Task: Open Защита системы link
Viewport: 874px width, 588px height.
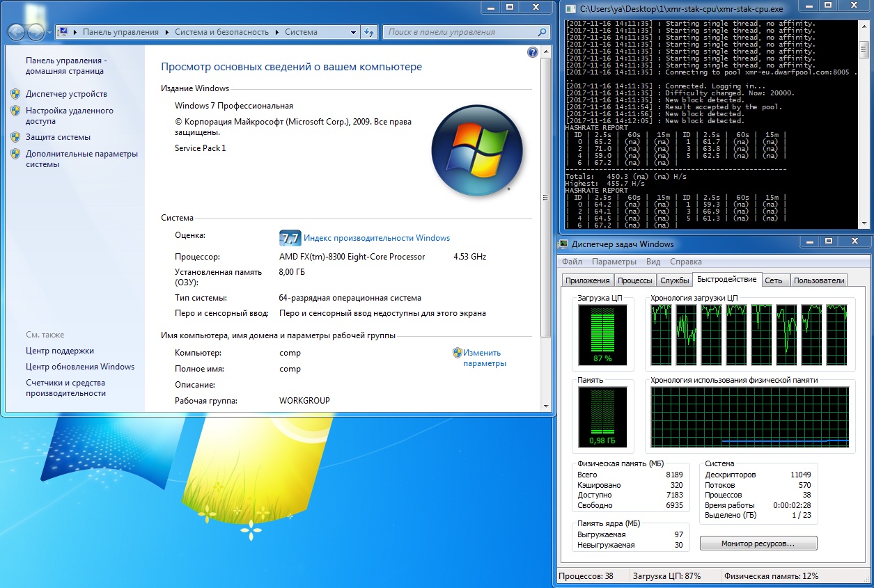Action: [x=58, y=137]
